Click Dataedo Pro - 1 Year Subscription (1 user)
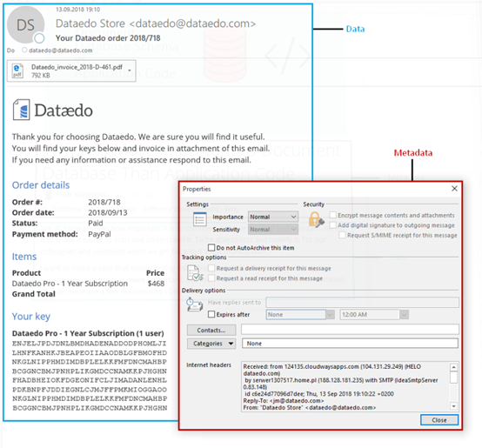The height and width of the screenshot is (448, 482). (x=88, y=333)
